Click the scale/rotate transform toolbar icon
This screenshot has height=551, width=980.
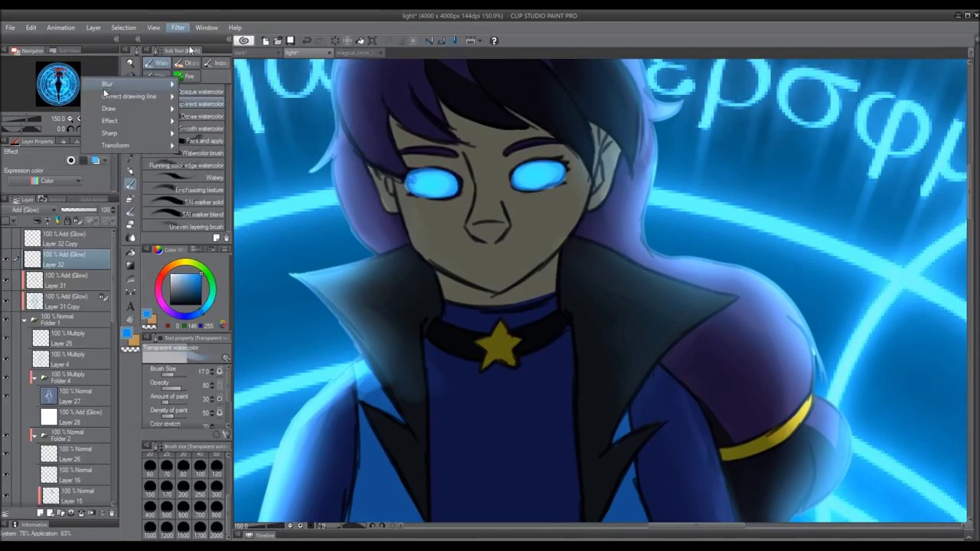pos(372,41)
